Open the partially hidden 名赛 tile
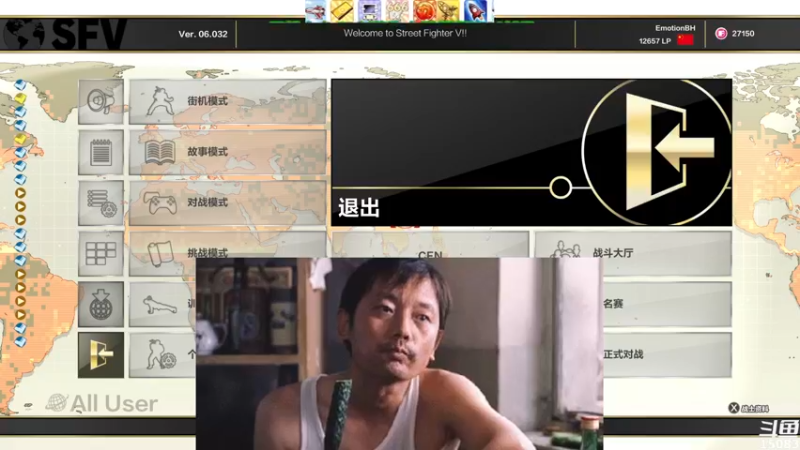This screenshot has height=450, width=800. [x=667, y=305]
